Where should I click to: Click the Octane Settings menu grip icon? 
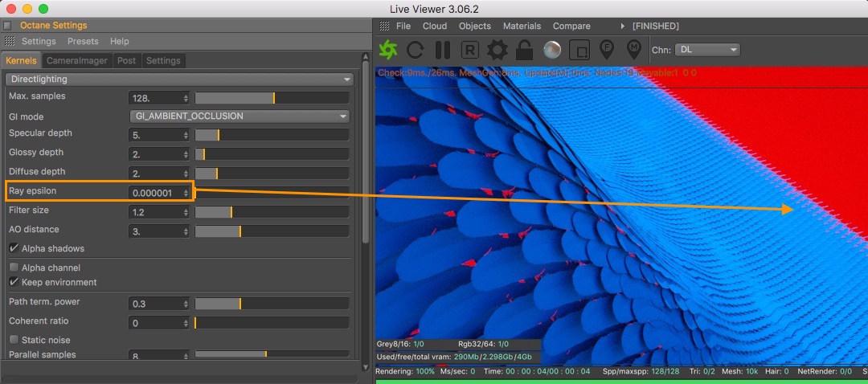pyautogui.click(x=10, y=41)
